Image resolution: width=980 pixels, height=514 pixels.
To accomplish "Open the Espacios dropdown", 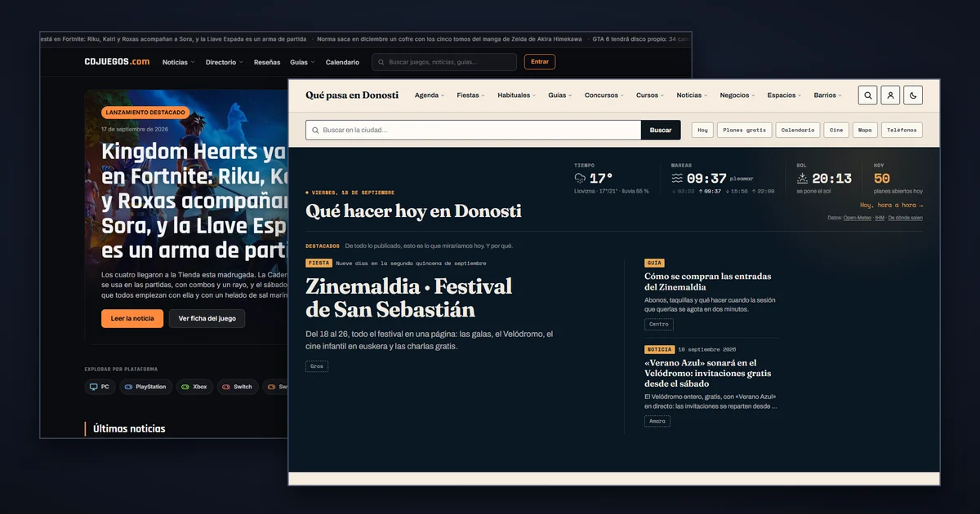I will tap(785, 95).
